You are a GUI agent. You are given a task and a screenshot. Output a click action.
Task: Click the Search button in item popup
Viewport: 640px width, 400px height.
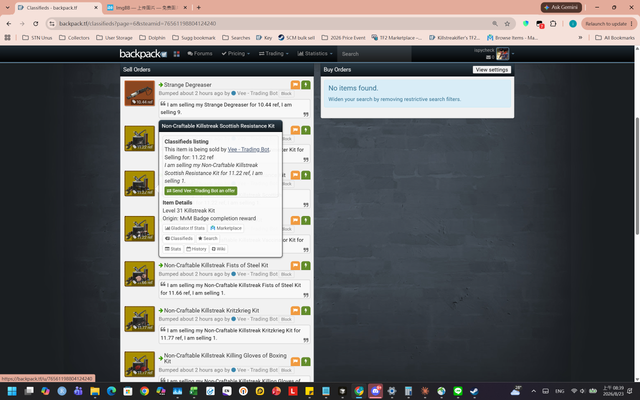pos(208,238)
